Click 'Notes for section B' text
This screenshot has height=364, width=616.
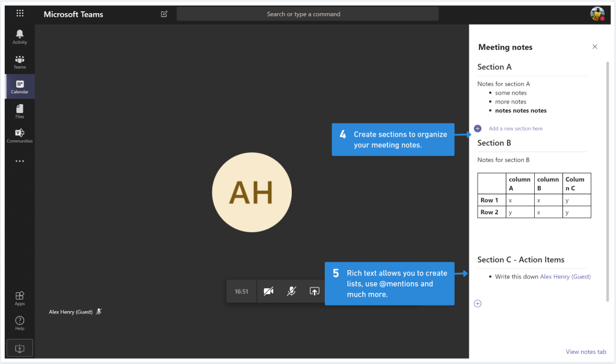pyautogui.click(x=504, y=160)
